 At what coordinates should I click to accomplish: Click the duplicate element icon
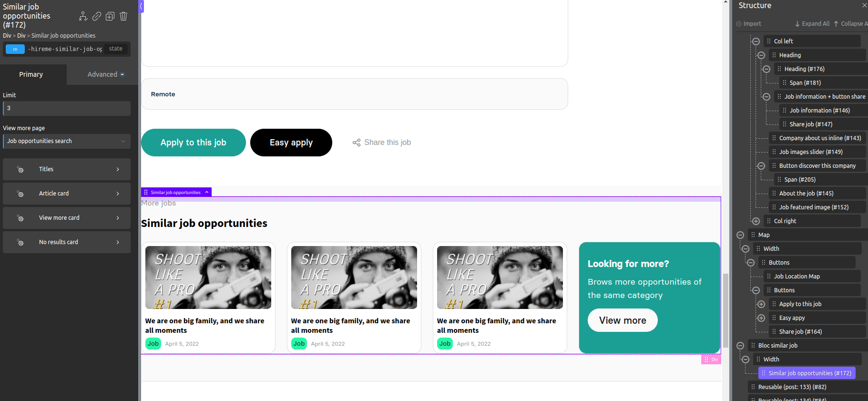110,16
